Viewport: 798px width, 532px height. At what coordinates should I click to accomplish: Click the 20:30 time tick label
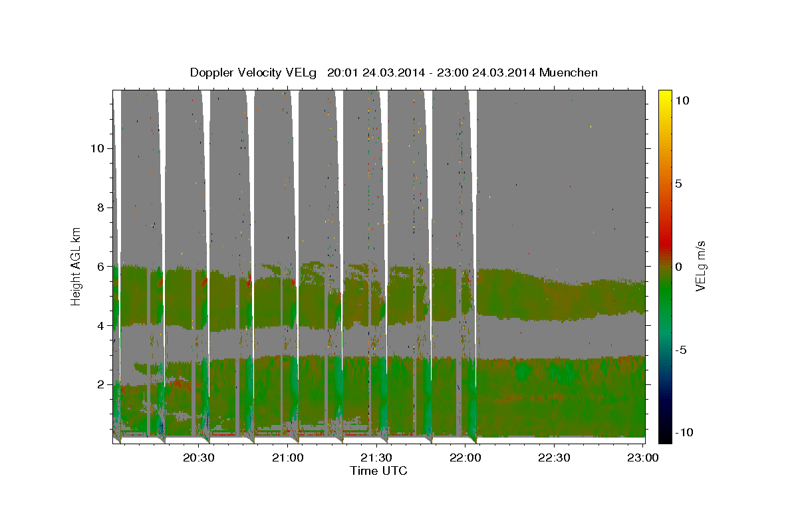tap(198, 458)
